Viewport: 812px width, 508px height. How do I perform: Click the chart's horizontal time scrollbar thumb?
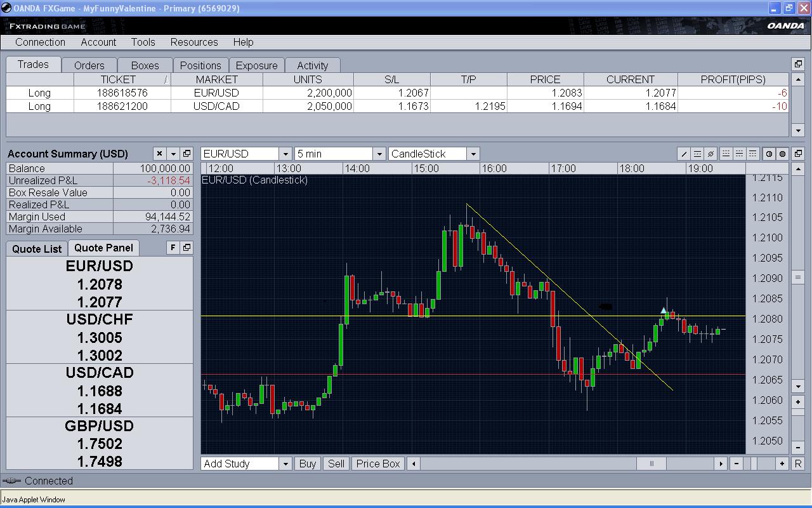click(651, 464)
